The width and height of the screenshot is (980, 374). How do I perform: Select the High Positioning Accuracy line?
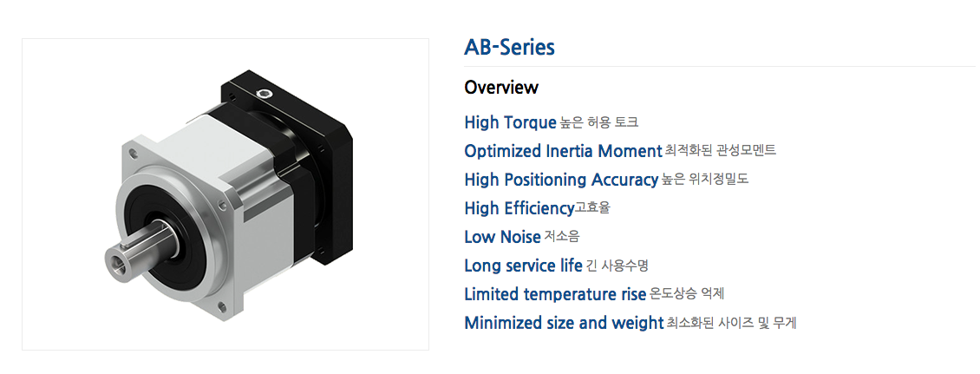pyautogui.click(x=561, y=180)
